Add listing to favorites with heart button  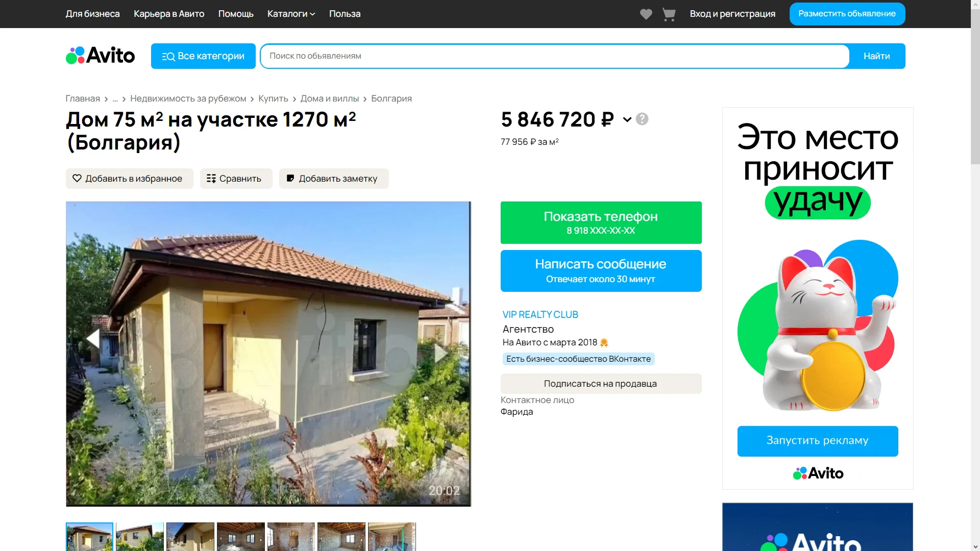tap(129, 179)
